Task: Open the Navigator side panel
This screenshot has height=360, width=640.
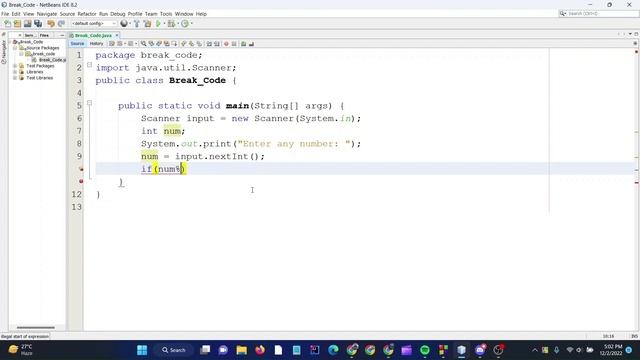Action: click(x=4, y=52)
